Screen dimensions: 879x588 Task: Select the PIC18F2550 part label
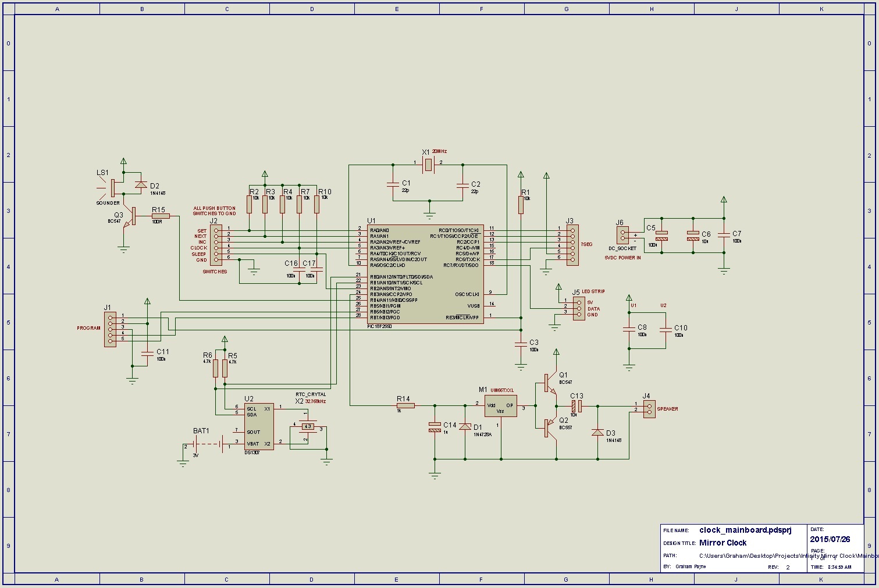click(379, 327)
